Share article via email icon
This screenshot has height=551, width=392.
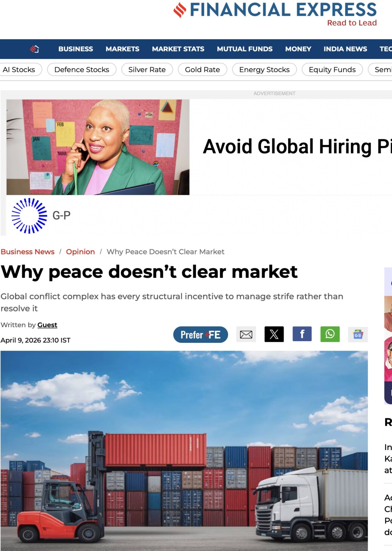click(x=246, y=334)
